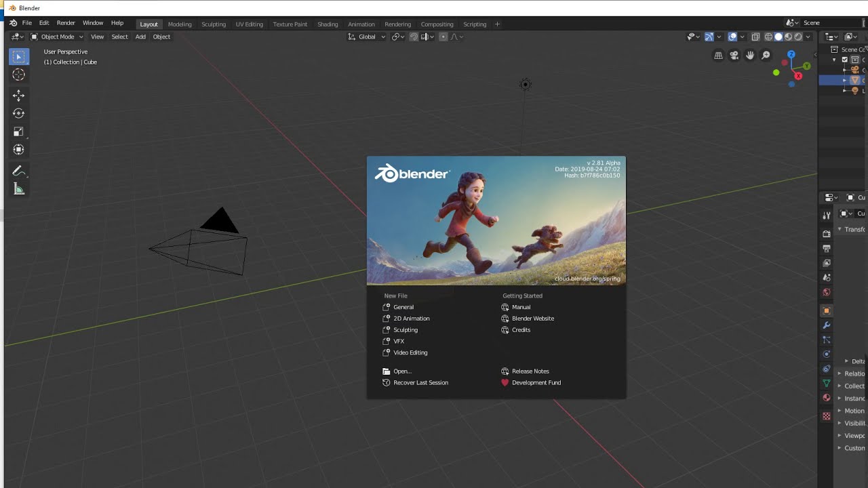Open the Output properties tab
This screenshot has height=488, width=868.
tap(827, 249)
